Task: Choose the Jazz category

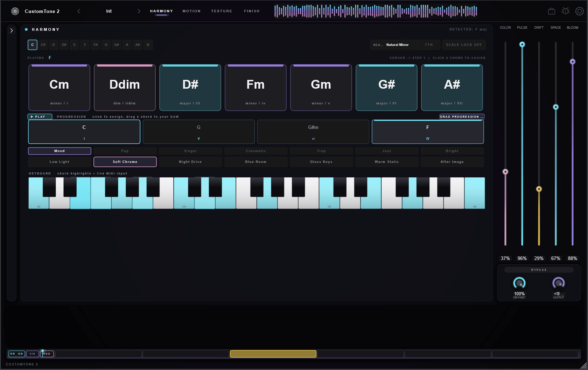Action: [x=387, y=151]
